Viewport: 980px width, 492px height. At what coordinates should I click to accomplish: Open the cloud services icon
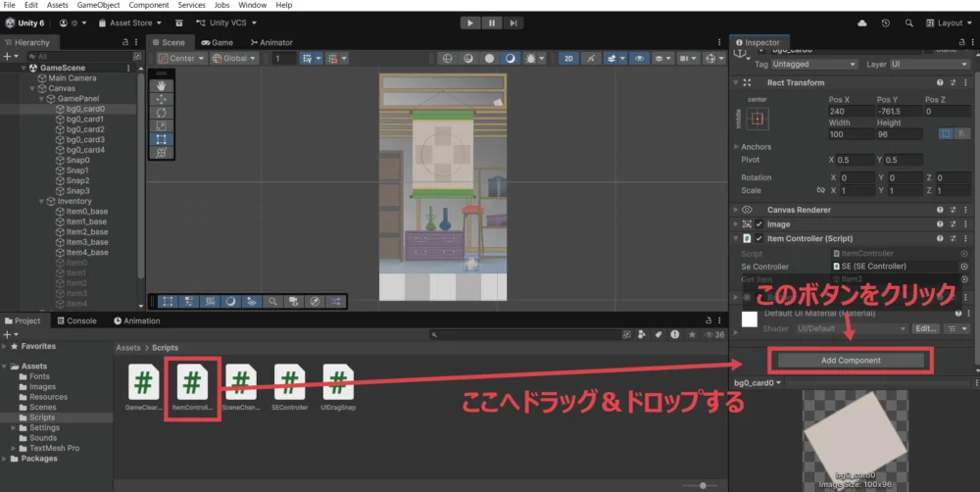tap(862, 23)
